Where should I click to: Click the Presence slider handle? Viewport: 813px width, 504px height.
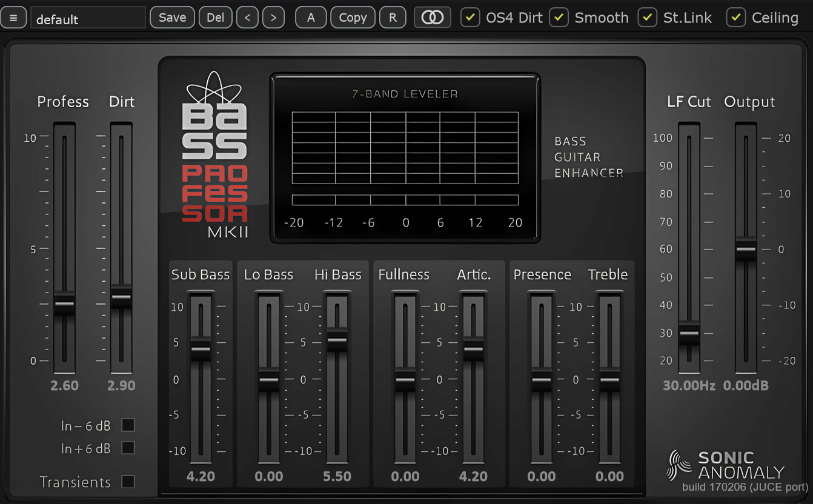point(542,380)
